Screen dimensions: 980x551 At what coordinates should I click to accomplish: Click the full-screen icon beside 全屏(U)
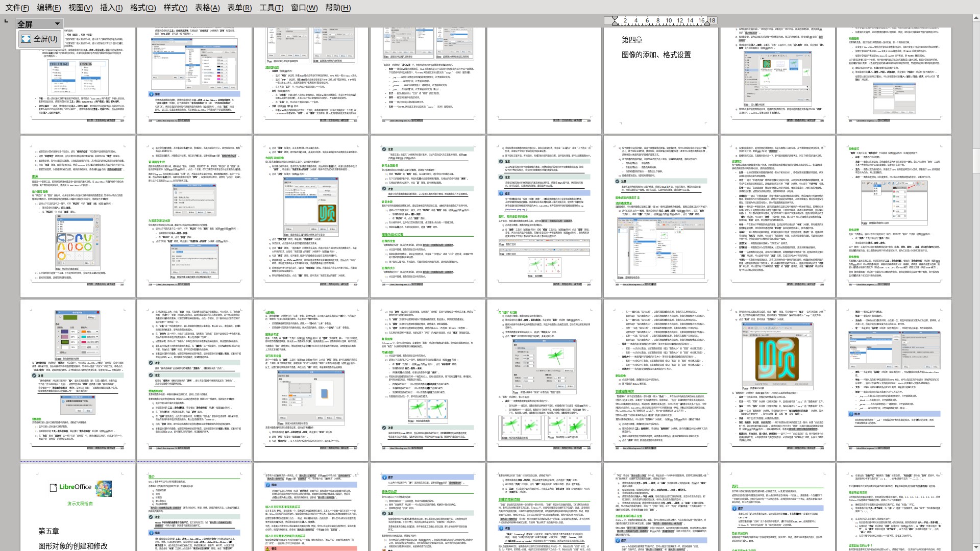pyautogui.click(x=26, y=39)
